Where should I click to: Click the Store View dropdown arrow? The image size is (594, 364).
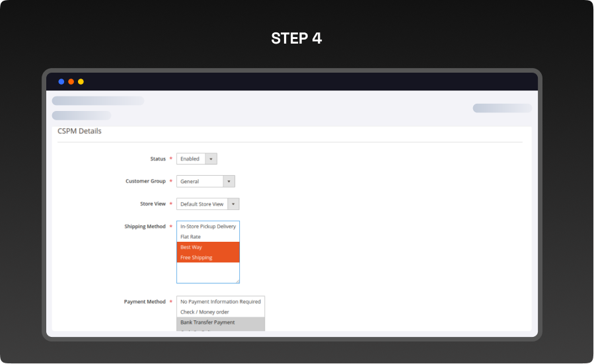pos(233,204)
